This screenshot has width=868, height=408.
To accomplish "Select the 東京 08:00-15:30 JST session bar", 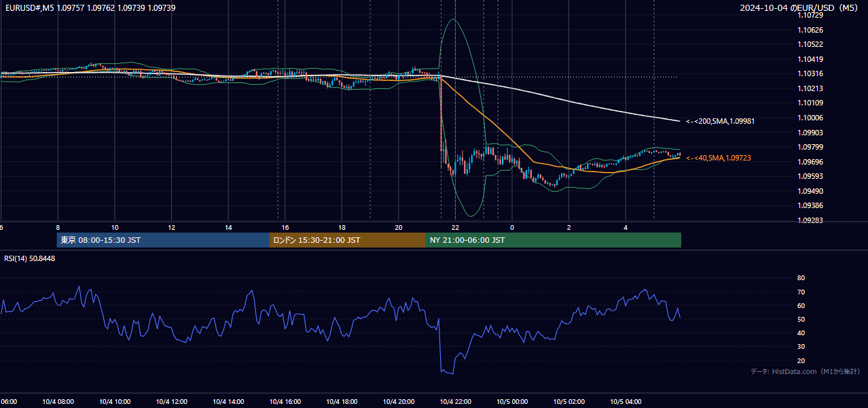I will pyautogui.click(x=163, y=240).
